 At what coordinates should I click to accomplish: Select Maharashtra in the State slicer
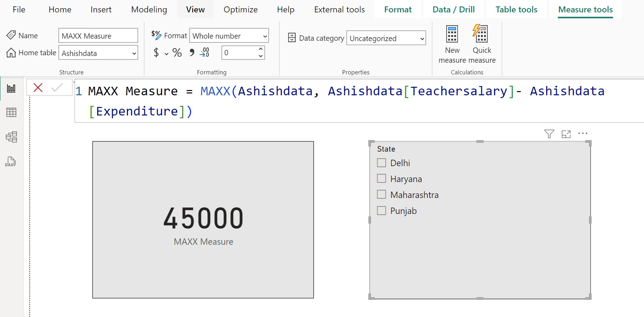(x=381, y=195)
